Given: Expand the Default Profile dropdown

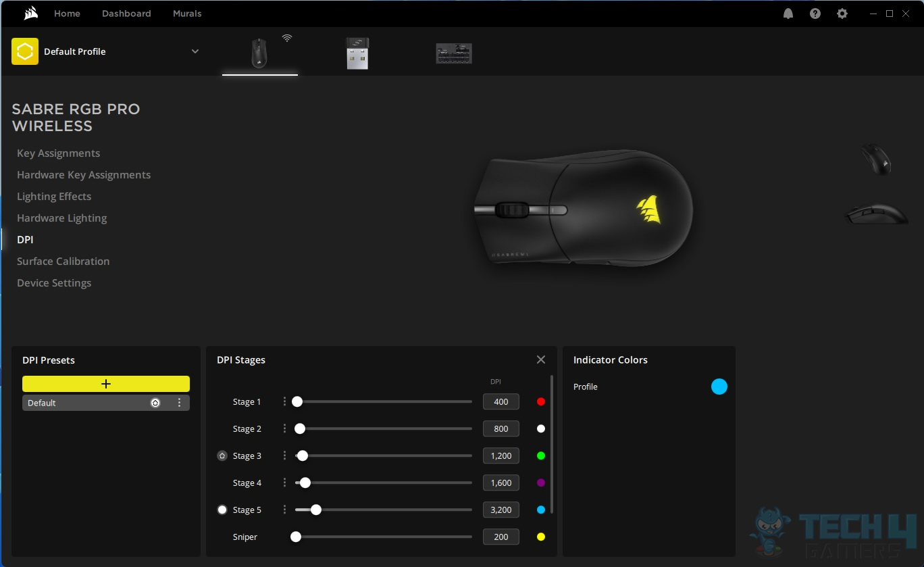Looking at the screenshot, I should tap(195, 51).
